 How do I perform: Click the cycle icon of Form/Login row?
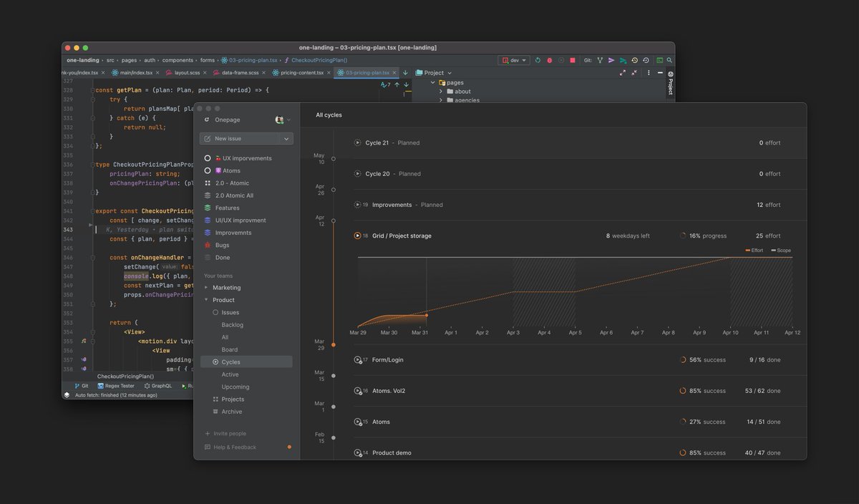357,360
